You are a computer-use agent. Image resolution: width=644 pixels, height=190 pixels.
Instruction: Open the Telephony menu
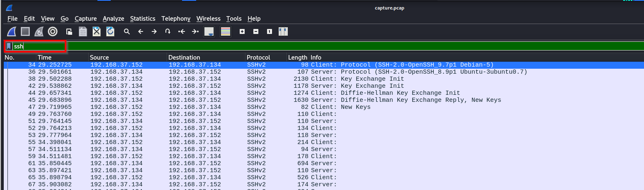(176, 19)
